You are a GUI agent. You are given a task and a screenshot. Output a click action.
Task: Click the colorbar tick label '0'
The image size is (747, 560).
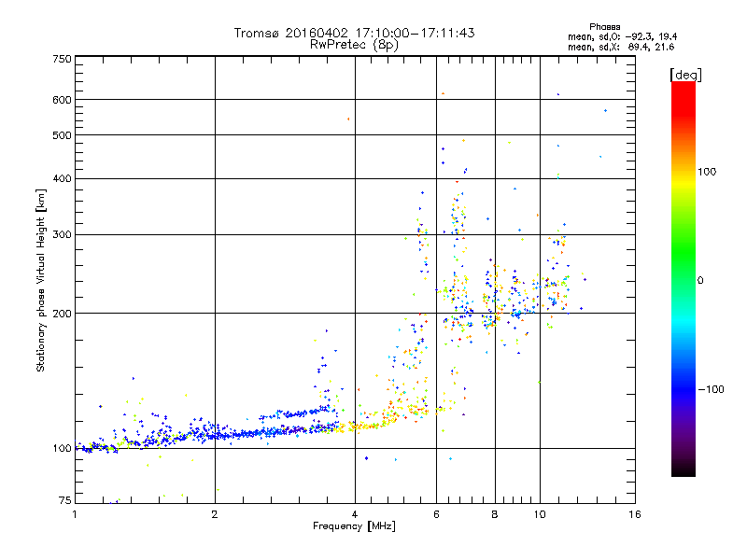[700, 281]
